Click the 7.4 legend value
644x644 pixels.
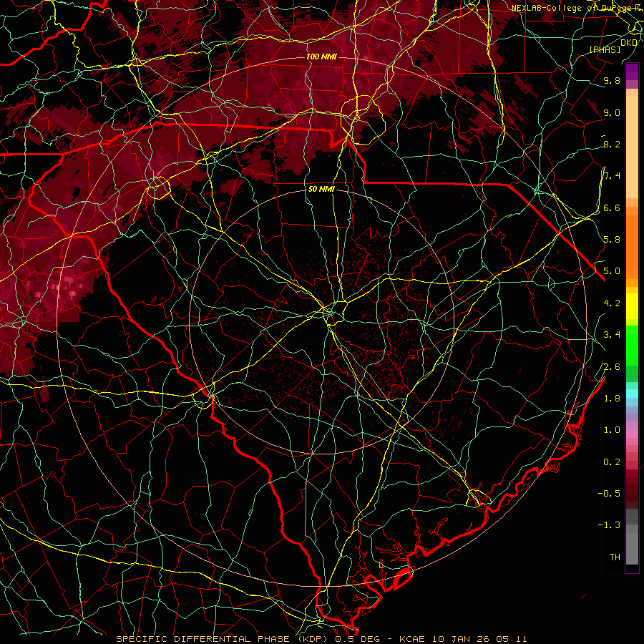coord(612,176)
